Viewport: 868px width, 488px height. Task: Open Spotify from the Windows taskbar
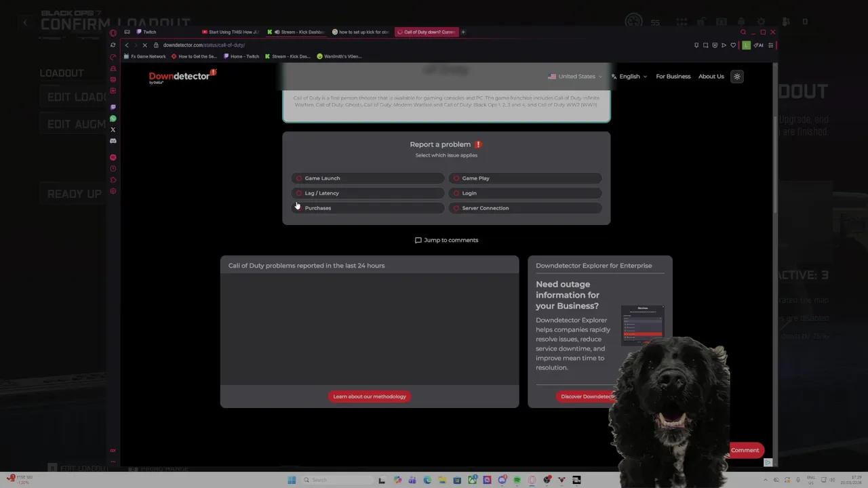pos(517,480)
